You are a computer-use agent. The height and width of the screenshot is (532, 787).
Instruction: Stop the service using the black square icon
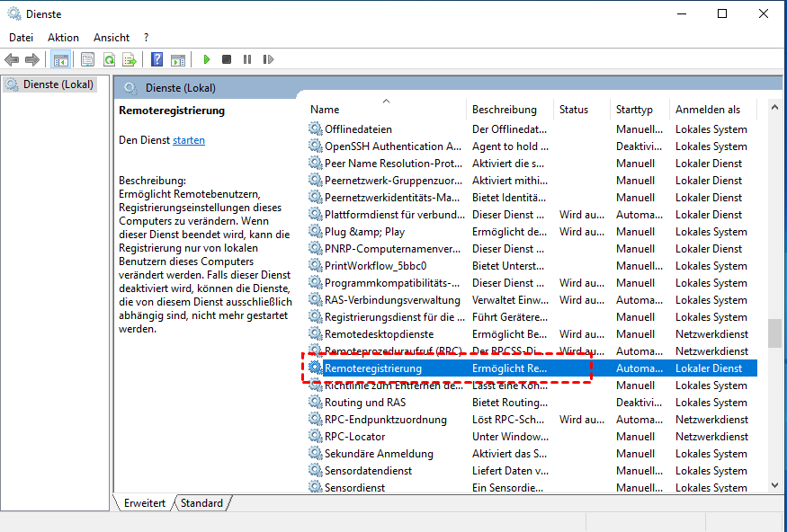[x=227, y=59]
